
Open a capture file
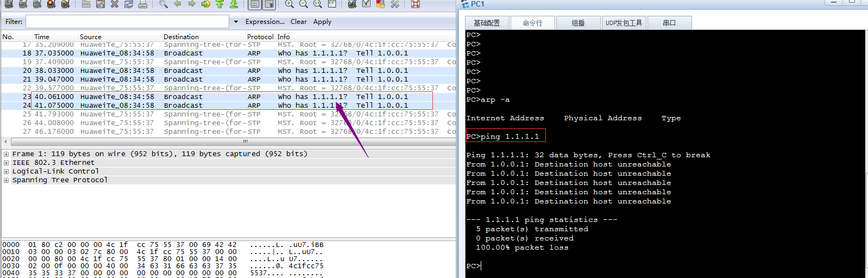86,4
